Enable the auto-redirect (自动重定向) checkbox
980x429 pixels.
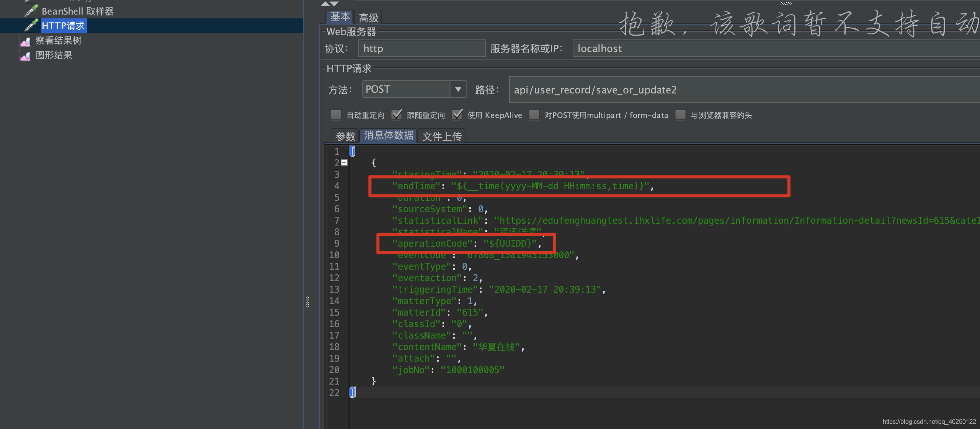(336, 115)
